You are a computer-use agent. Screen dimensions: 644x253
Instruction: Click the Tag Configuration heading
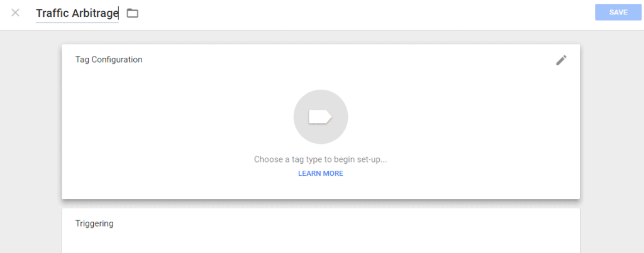point(109,60)
